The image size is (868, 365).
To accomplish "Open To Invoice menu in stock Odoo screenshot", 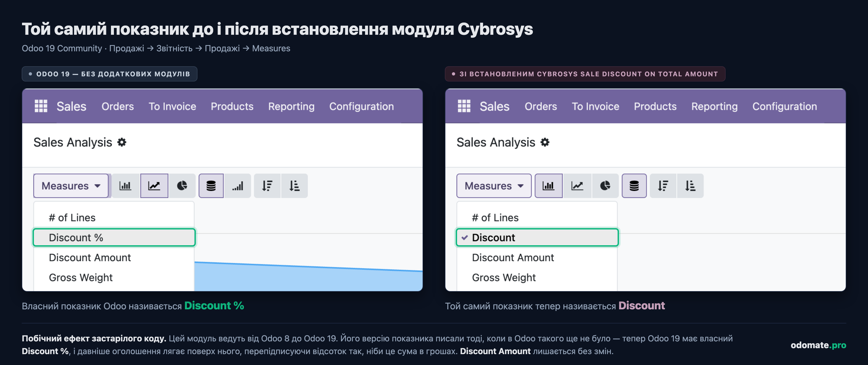I will tap(173, 107).
